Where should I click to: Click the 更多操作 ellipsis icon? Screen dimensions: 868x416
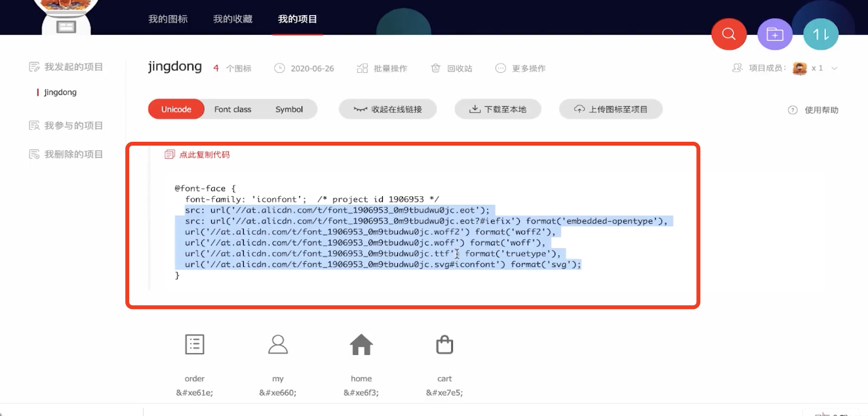(x=501, y=68)
